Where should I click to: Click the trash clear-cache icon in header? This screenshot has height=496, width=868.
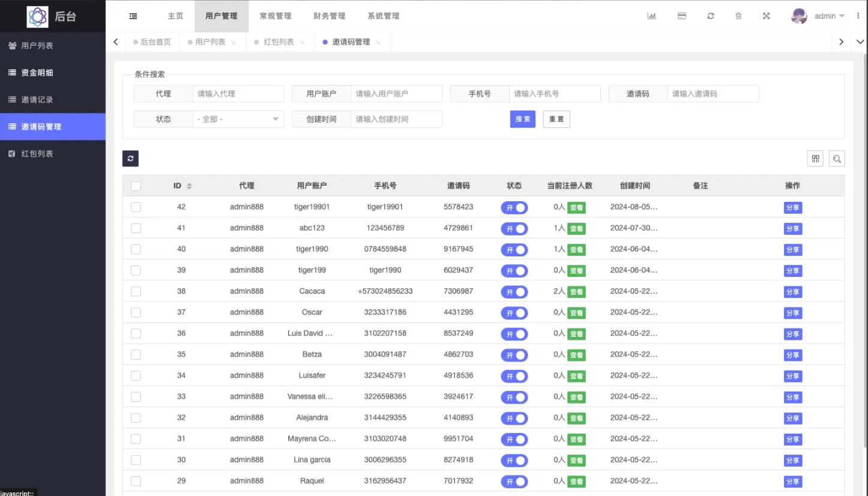coord(738,16)
